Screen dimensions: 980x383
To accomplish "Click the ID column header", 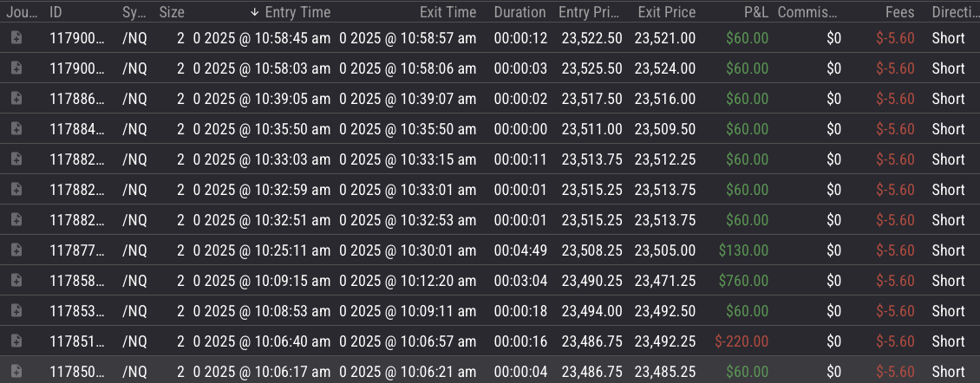I will 56,12.
